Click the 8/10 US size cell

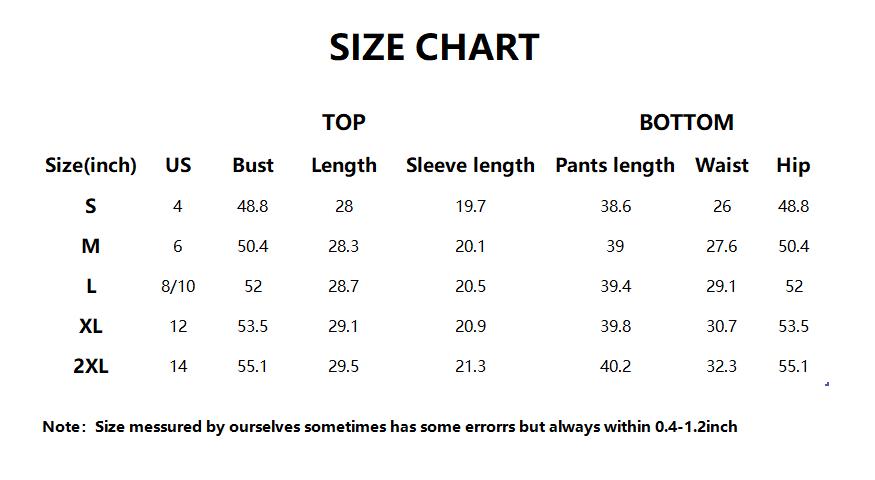point(178,286)
